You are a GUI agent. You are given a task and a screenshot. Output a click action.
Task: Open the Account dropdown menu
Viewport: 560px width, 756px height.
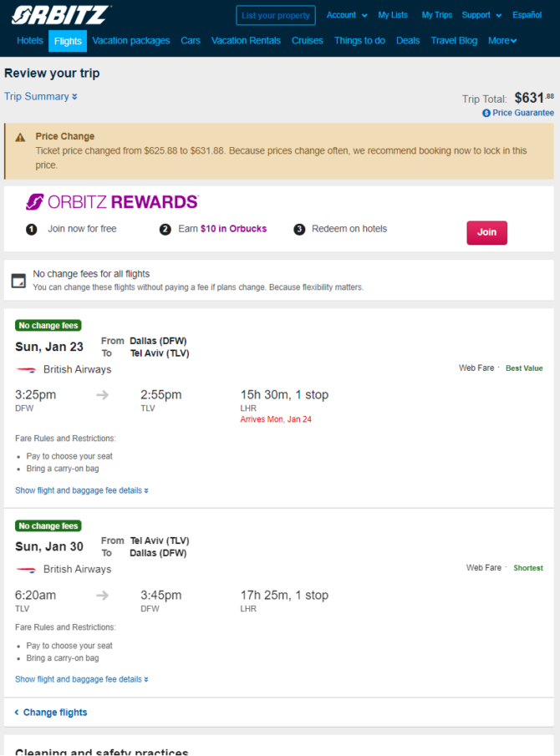(347, 15)
